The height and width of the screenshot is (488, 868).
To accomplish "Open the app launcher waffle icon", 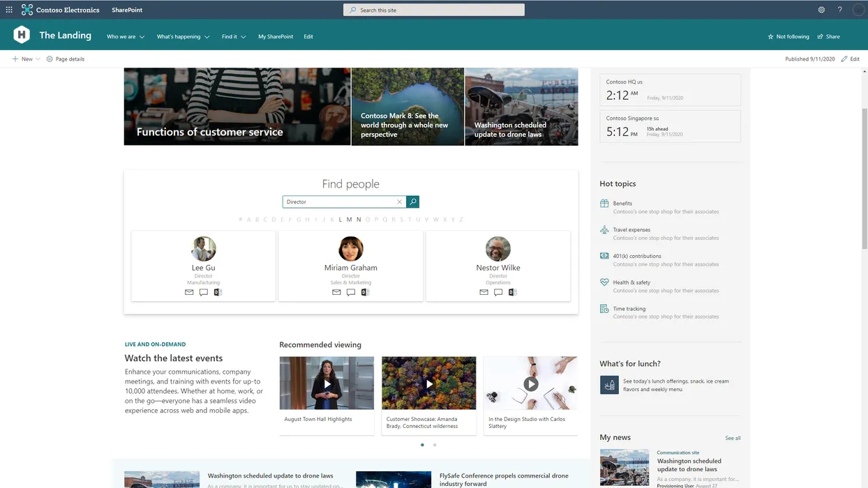I will [x=8, y=9].
